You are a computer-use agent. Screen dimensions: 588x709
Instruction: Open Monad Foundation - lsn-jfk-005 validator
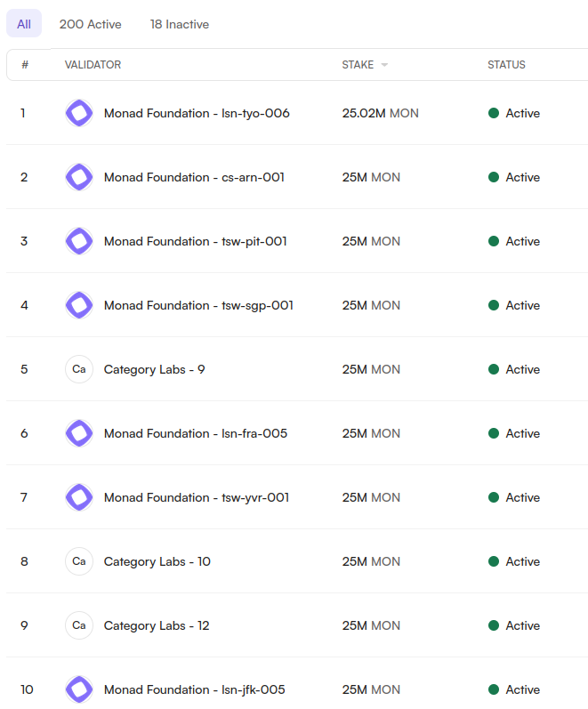click(x=195, y=689)
